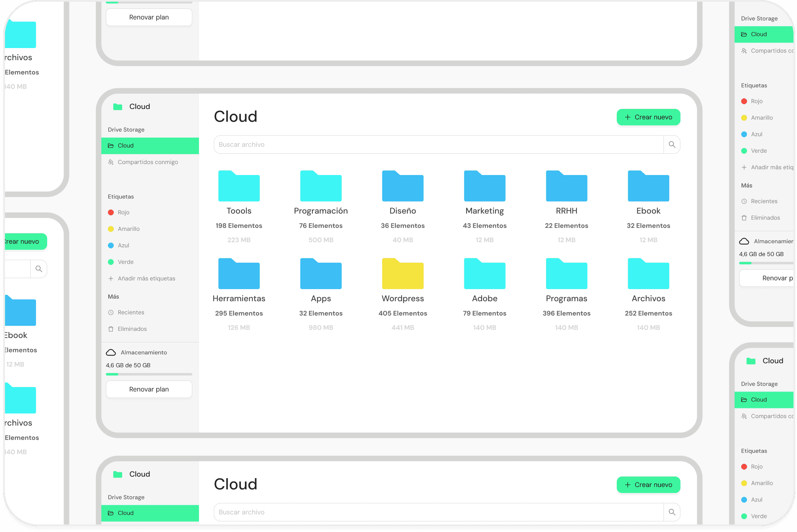Click the Almacenamiento cloud icon
The image size is (797, 532).
pyautogui.click(x=111, y=352)
